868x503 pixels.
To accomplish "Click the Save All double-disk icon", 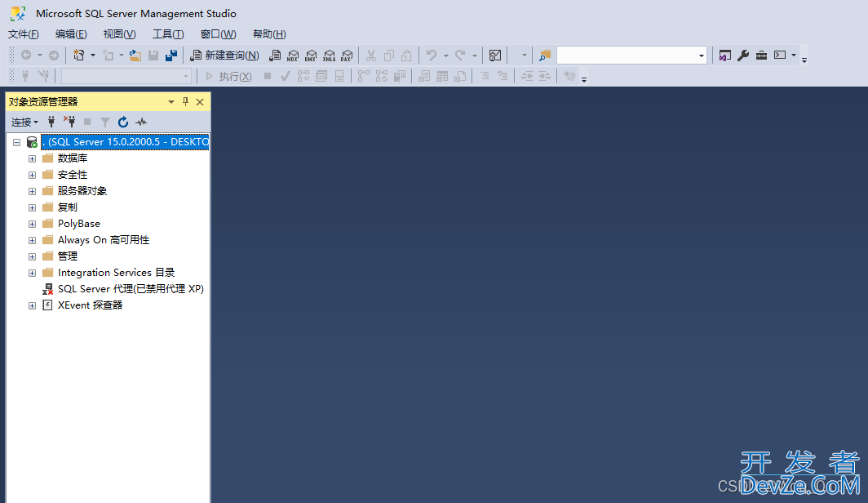I will coord(171,56).
